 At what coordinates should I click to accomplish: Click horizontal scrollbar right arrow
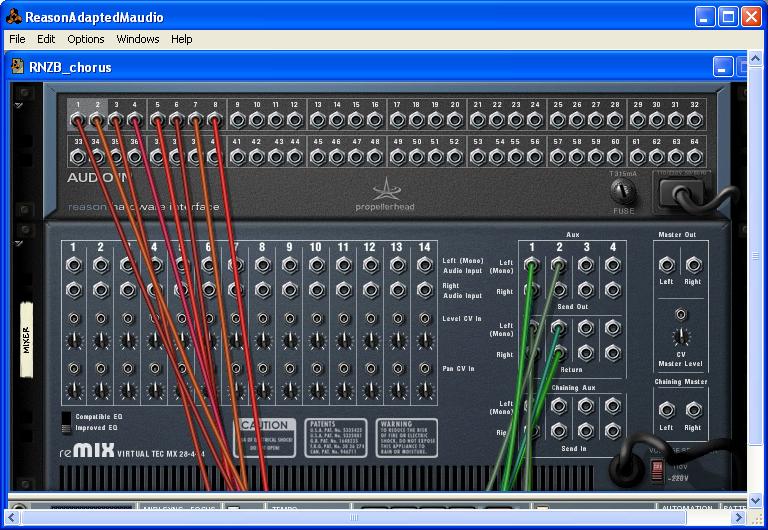pos(740,517)
